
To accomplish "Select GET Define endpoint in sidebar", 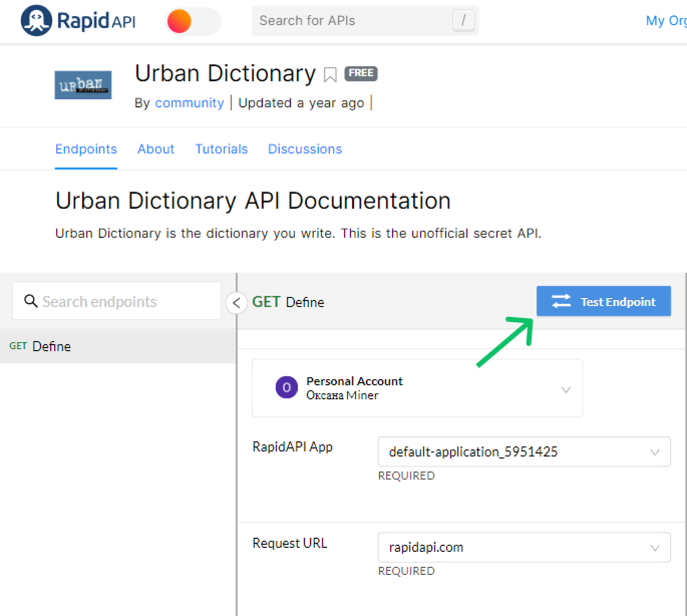I will (x=118, y=346).
